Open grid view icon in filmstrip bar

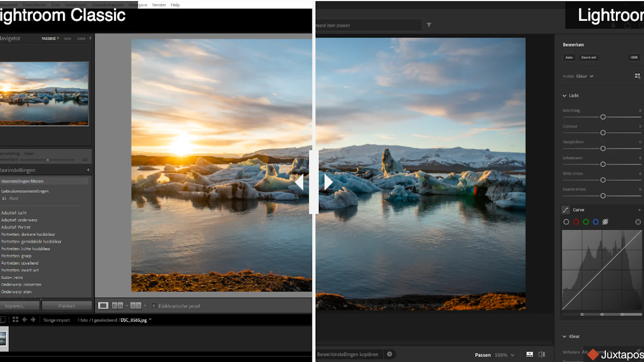click(x=15, y=319)
